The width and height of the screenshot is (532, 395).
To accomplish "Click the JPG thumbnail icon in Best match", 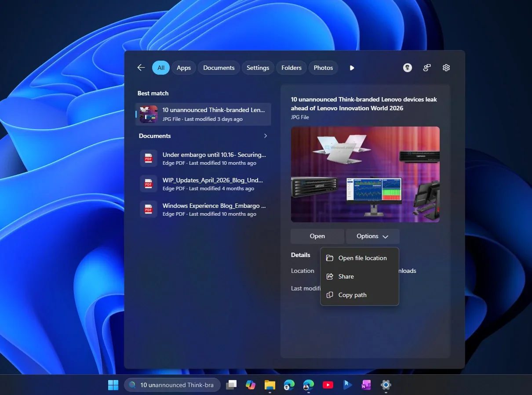I will pos(149,114).
